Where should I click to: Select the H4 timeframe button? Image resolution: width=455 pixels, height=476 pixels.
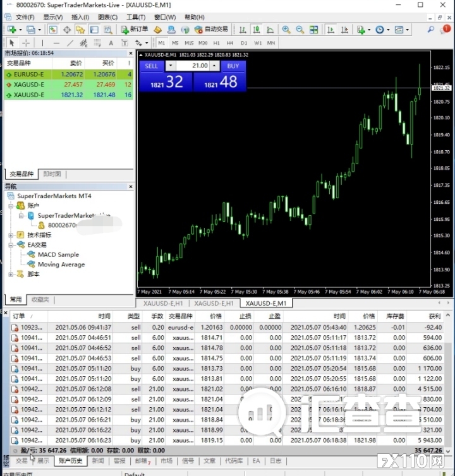click(230, 43)
